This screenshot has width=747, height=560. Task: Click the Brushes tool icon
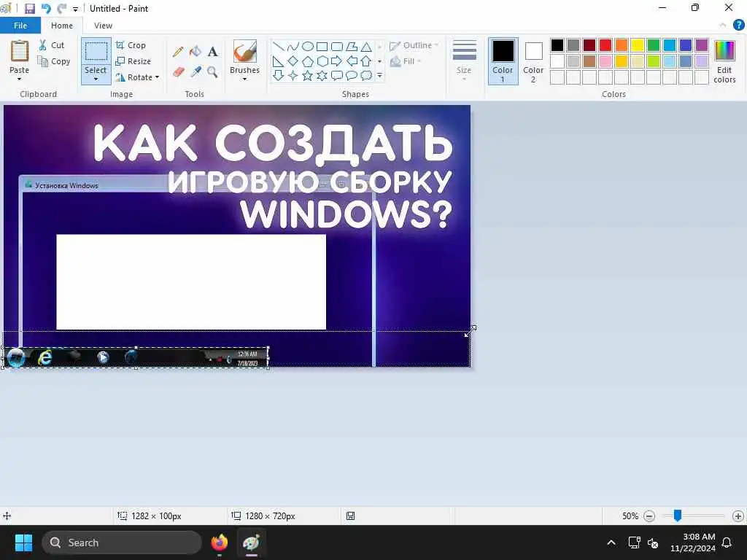pos(245,52)
